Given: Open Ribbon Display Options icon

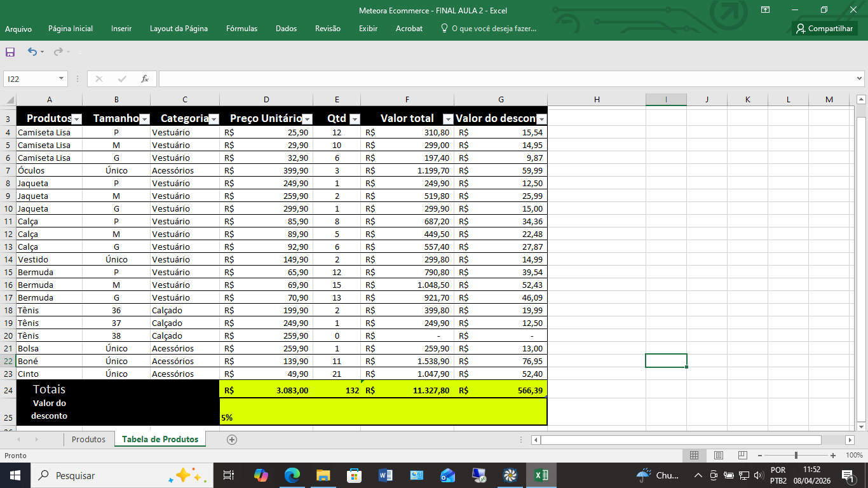Looking at the screenshot, I should (766, 10).
